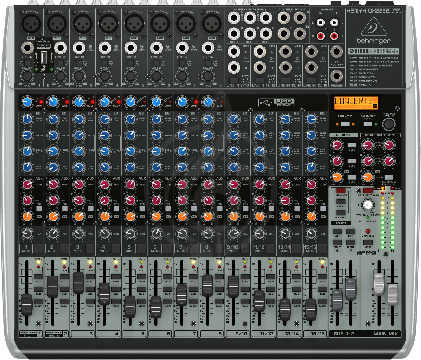Click the channel 5 fader
The width and height of the screenshot is (421, 360).
130,306
